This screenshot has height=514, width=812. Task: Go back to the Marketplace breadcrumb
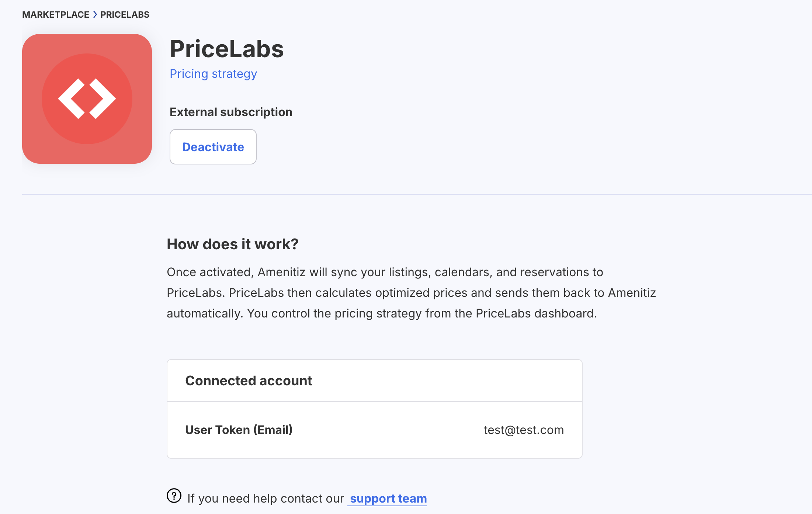tap(55, 15)
